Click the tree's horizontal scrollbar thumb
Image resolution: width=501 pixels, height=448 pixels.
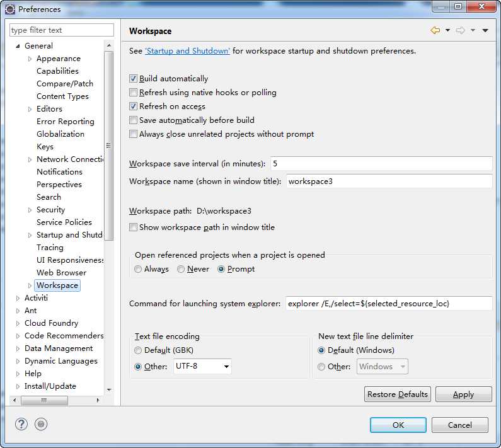coord(44,400)
